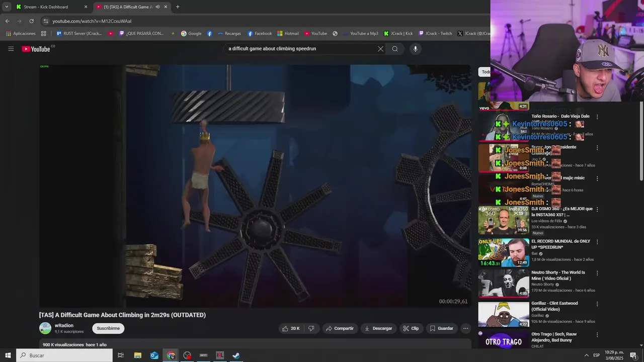Screen dimensions: 644x362
Task: Go back in browser history
Action: tap(7, 21)
